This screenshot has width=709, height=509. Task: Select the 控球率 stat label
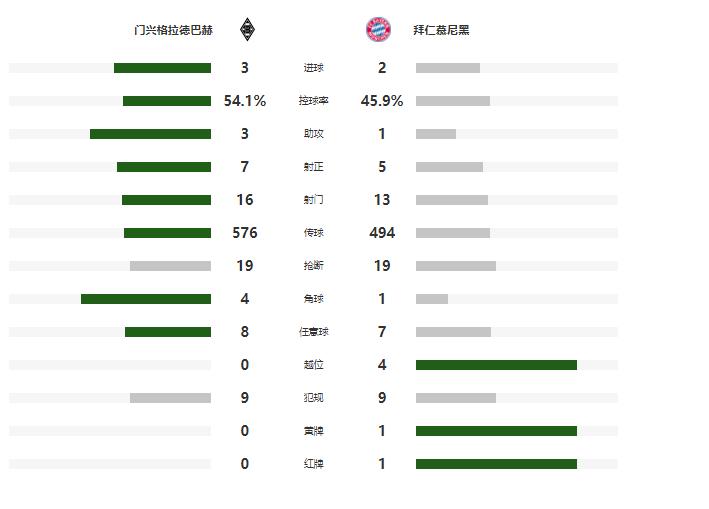[x=313, y=101]
